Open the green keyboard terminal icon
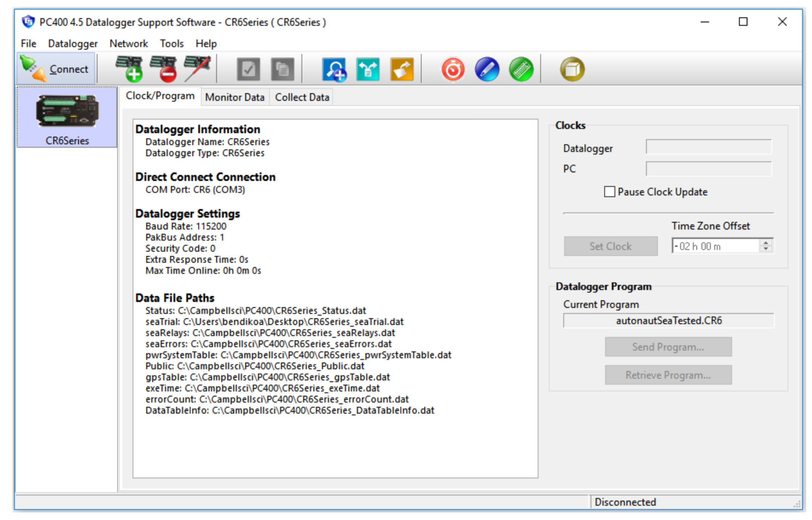The height and width of the screenshot is (520, 812). point(521,69)
